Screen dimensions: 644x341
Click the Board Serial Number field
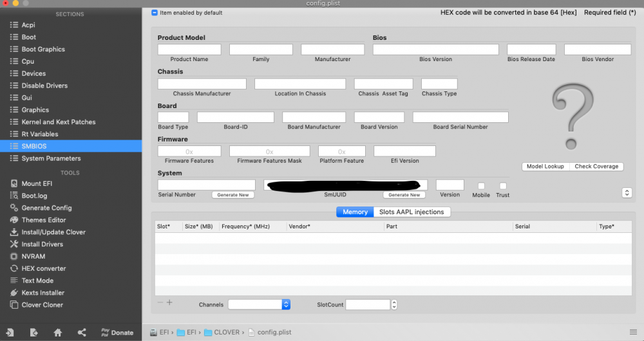tap(460, 117)
